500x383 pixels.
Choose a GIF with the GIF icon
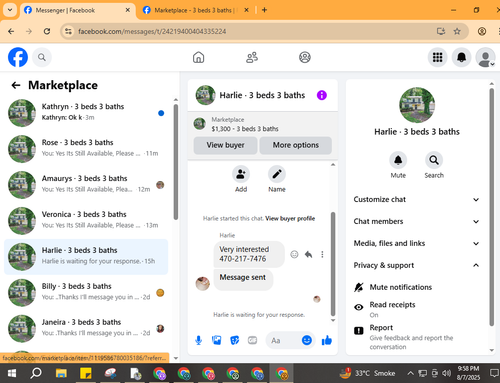coord(252,340)
